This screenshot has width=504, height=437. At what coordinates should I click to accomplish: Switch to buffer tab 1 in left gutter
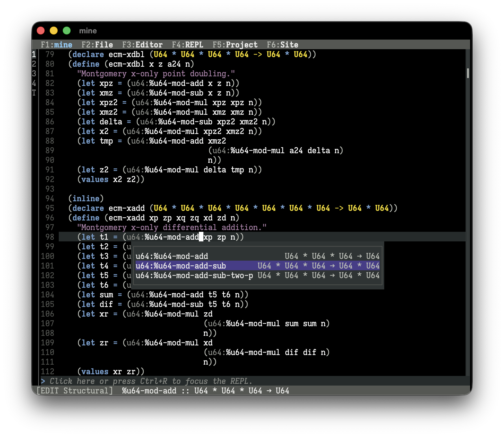[x=34, y=54]
